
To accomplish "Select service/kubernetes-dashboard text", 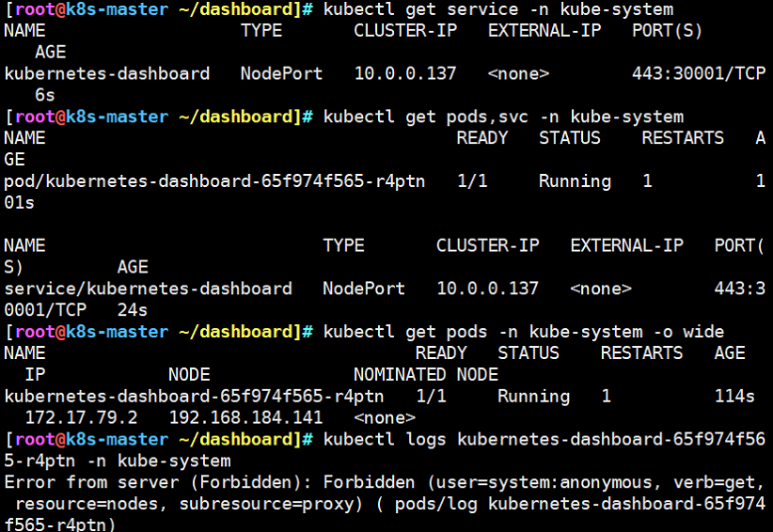I will point(148,289).
